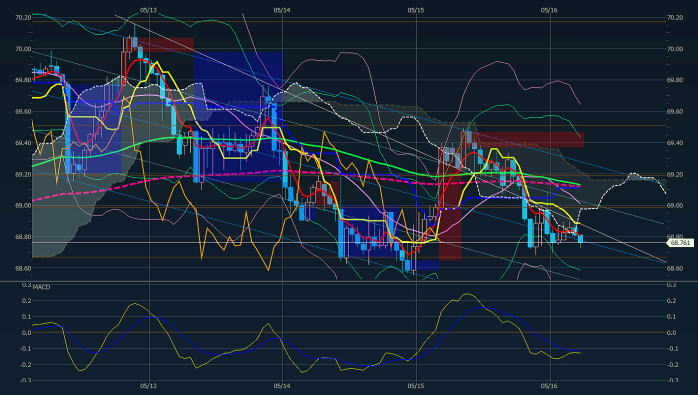Click 70.20 on the left price axis
This screenshot has height=395, width=698.
[x=23, y=17]
